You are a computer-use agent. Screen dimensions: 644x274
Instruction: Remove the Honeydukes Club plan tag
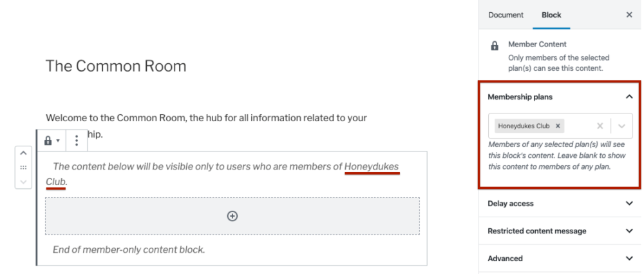pyautogui.click(x=558, y=126)
